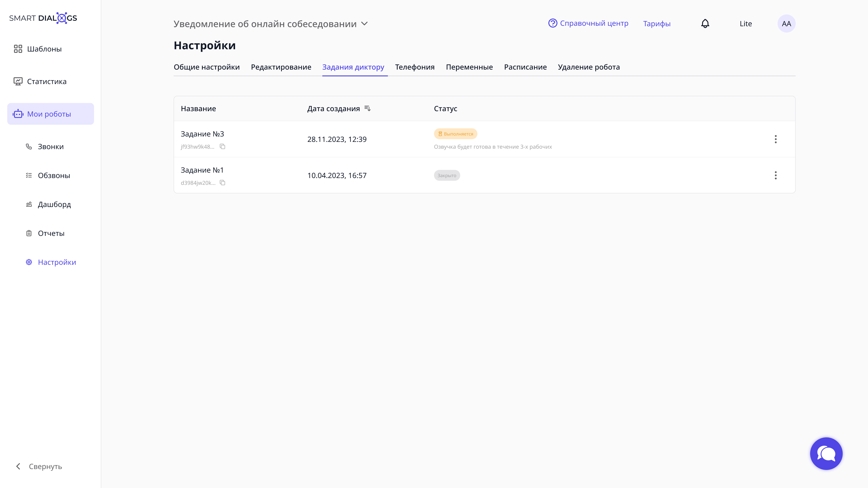
Task: Click the Lite plan label
Action: click(x=746, y=23)
